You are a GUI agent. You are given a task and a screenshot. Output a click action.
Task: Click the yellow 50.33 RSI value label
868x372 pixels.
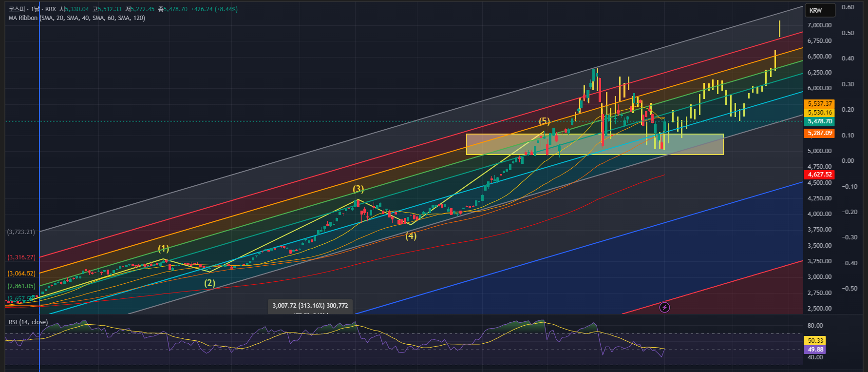click(815, 341)
